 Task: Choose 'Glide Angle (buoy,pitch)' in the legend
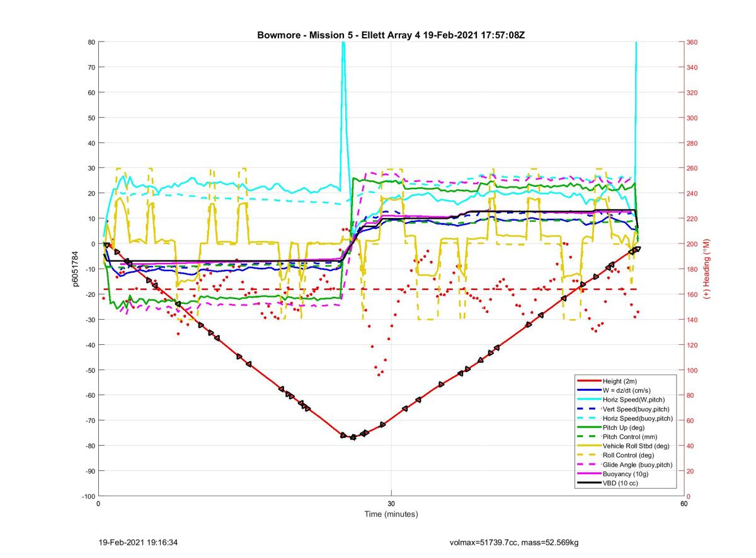[x=638, y=465]
